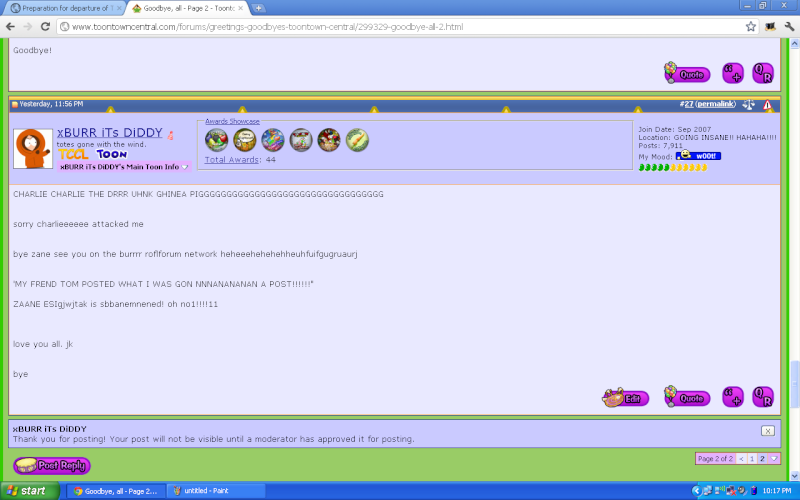The width and height of the screenshot is (800, 500).
Task: Click the extension icon beside the bookmark star
Action: click(x=770, y=27)
